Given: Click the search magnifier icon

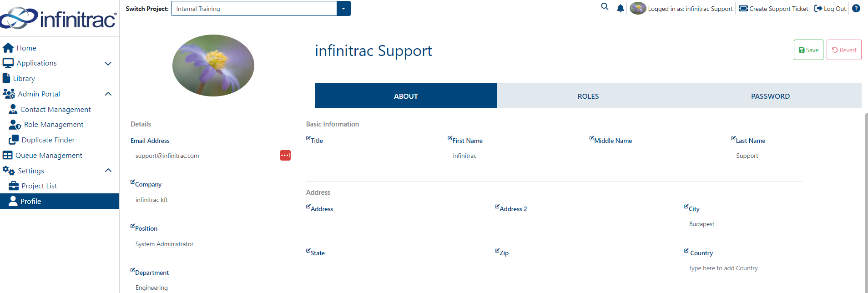Looking at the screenshot, I should pos(605,7).
